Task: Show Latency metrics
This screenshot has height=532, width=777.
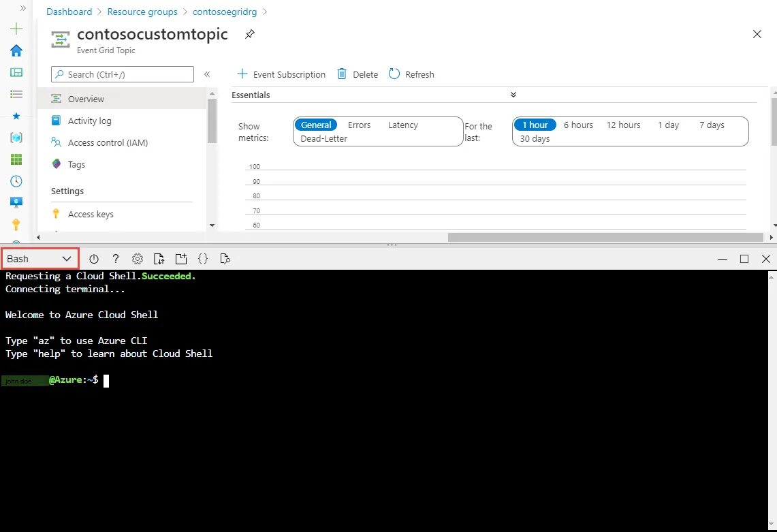Action: coord(403,125)
